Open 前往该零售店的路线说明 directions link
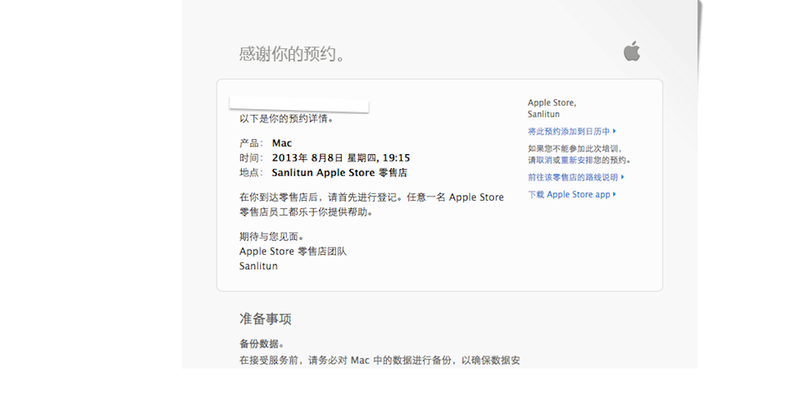800x399 pixels. tap(576, 177)
